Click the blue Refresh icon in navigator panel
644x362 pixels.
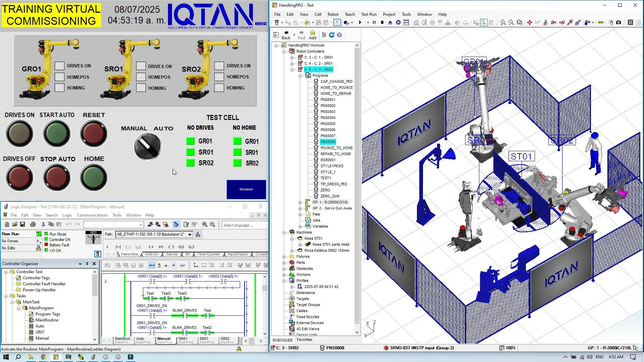332,35
